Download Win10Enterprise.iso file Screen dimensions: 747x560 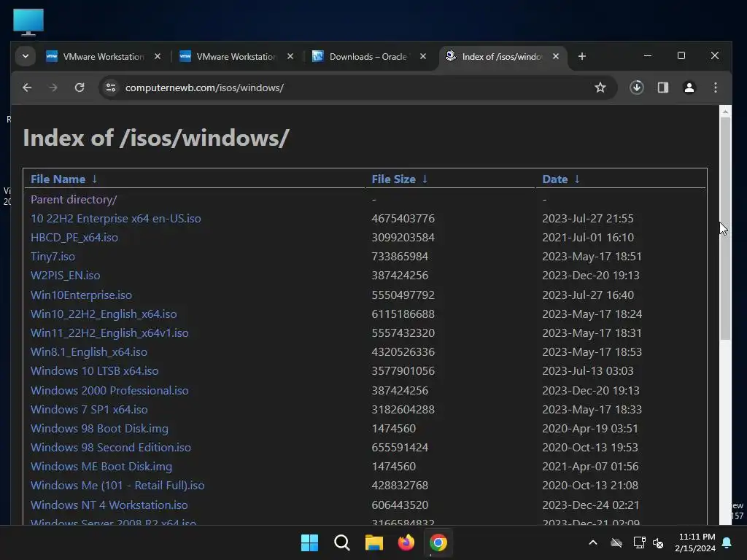(x=82, y=295)
